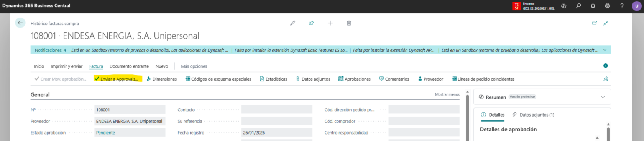Switch to Datos adjuntos (1) tab
The image size is (644, 141).
[533, 115]
